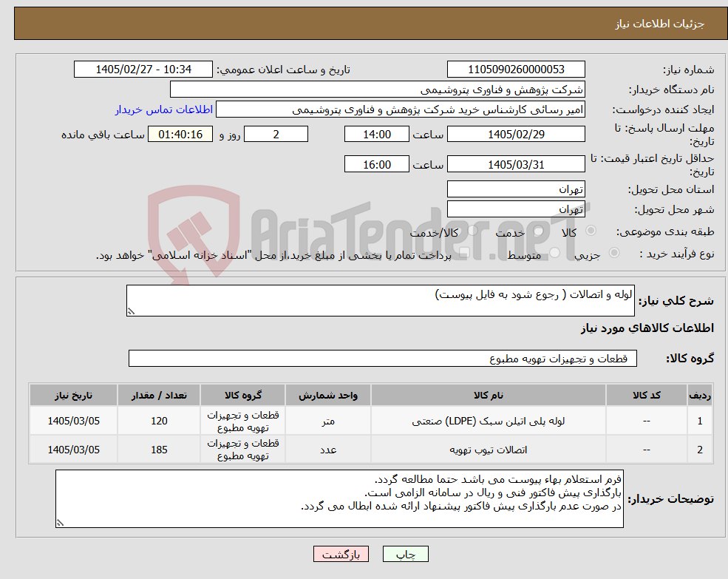The width and height of the screenshot is (728, 579).
Task: Click the need number field 1105090260000053
Action: pos(516,70)
